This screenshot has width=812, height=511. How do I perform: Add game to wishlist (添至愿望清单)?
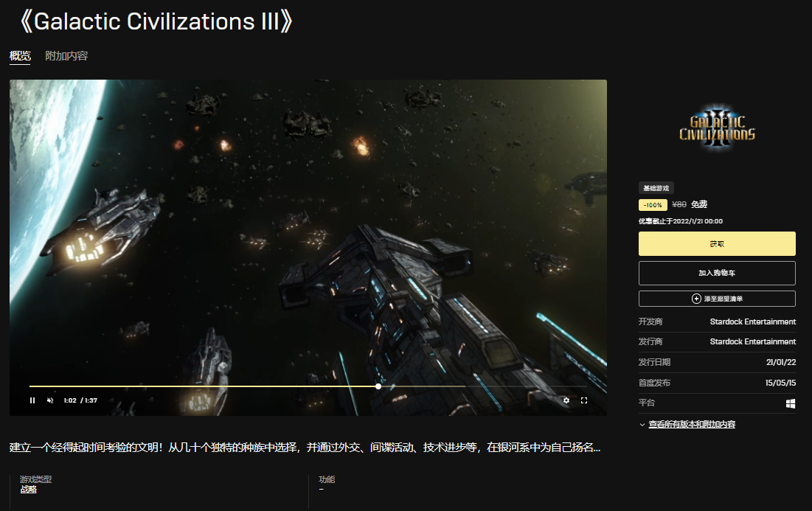click(717, 299)
